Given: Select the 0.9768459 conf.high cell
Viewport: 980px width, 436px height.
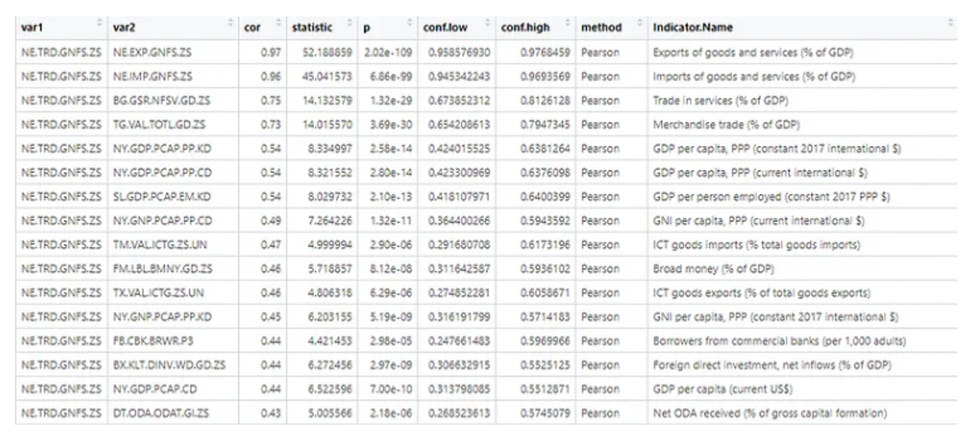Looking at the screenshot, I should point(536,52).
